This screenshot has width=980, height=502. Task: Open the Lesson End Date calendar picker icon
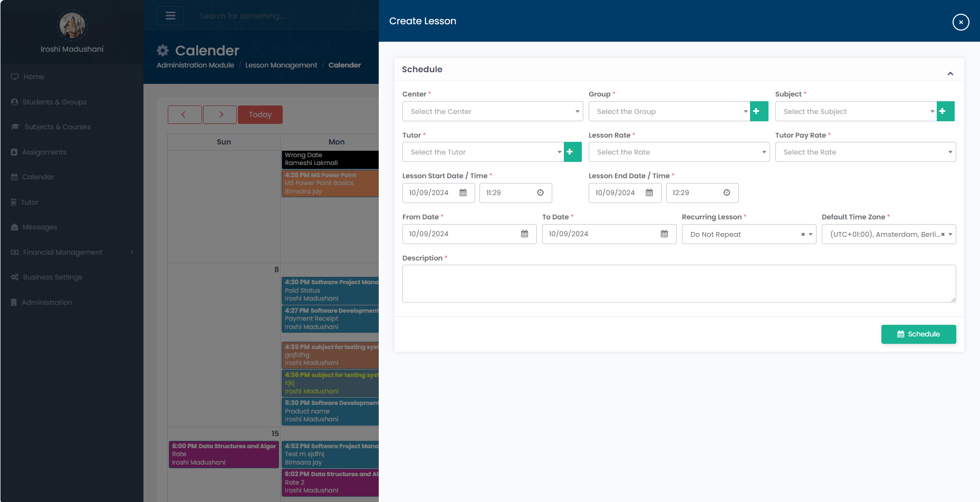click(649, 193)
